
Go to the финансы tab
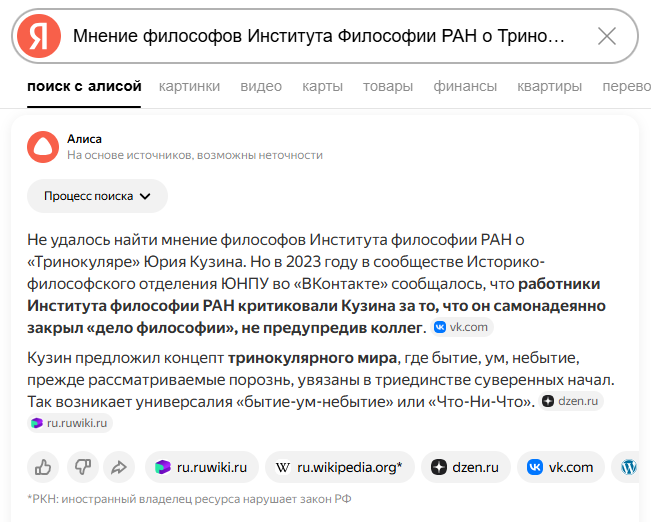click(x=465, y=86)
